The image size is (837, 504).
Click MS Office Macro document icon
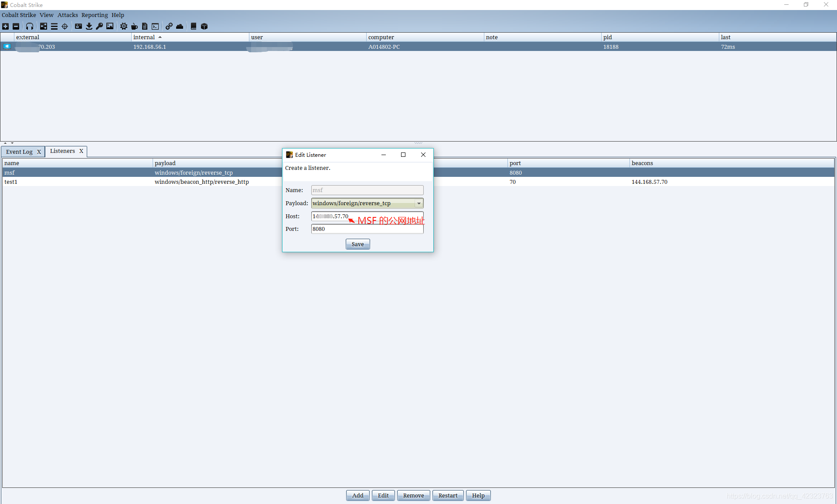pos(145,27)
